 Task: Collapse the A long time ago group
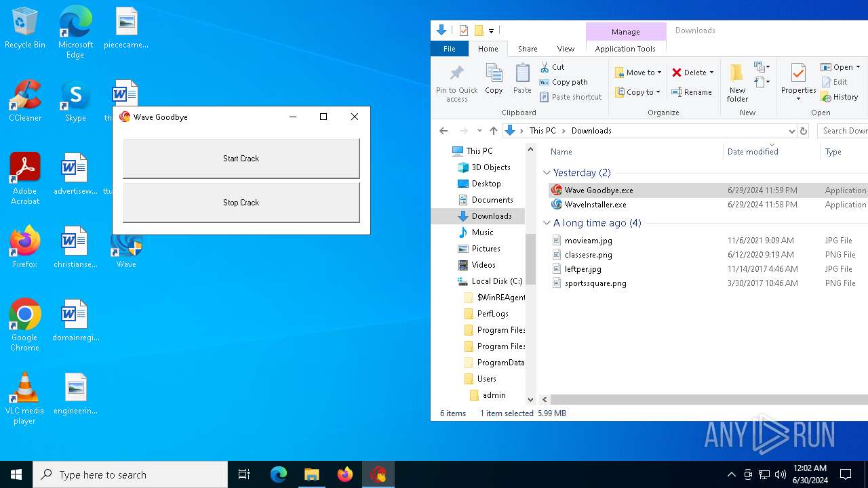[547, 223]
